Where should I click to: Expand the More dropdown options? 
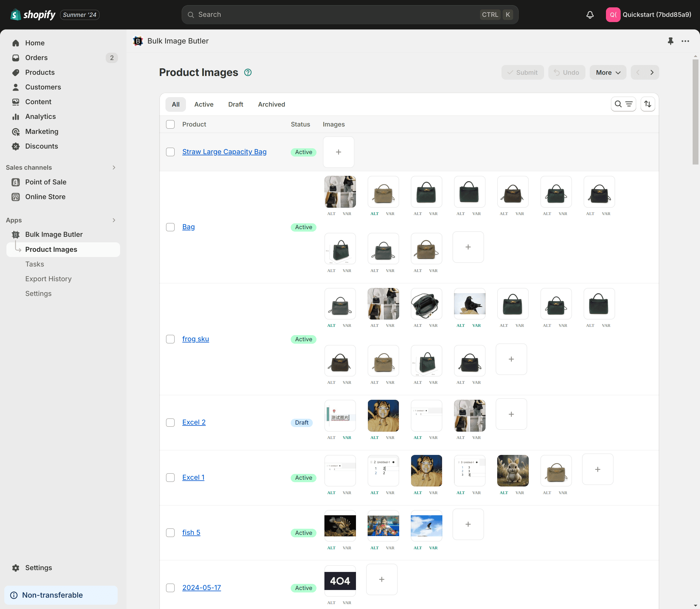point(607,73)
